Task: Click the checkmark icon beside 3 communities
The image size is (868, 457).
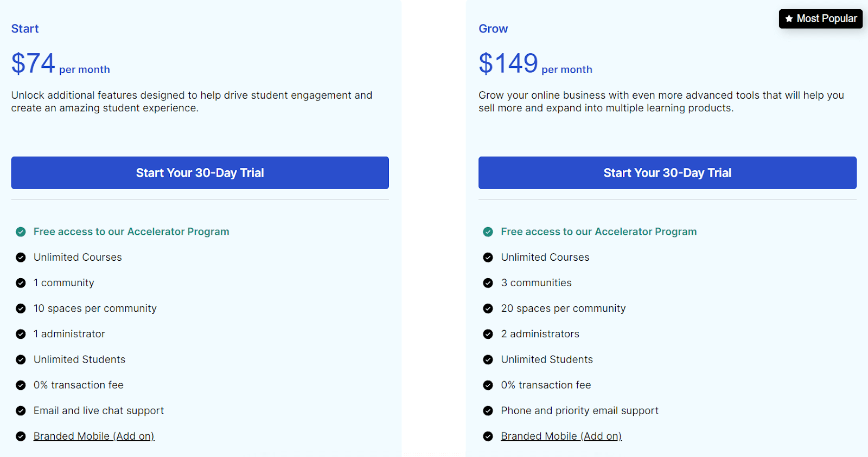Action: pos(488,282)
